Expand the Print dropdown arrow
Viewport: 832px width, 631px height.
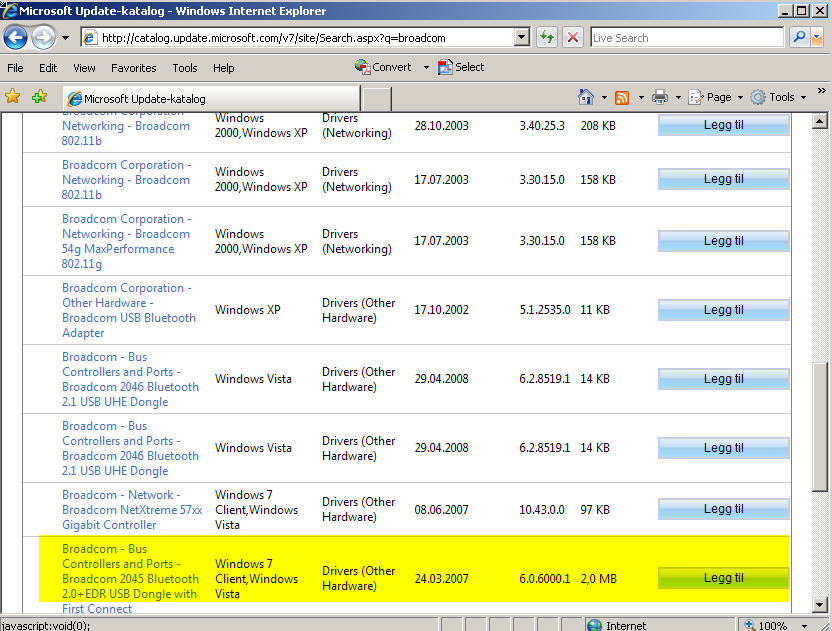(678, 98)
